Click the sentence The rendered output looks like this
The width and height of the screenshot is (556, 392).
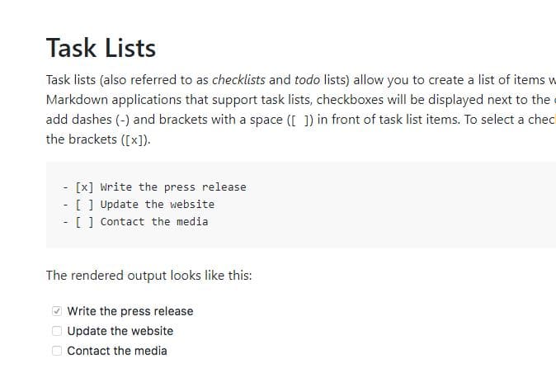(x=149, y=276)
